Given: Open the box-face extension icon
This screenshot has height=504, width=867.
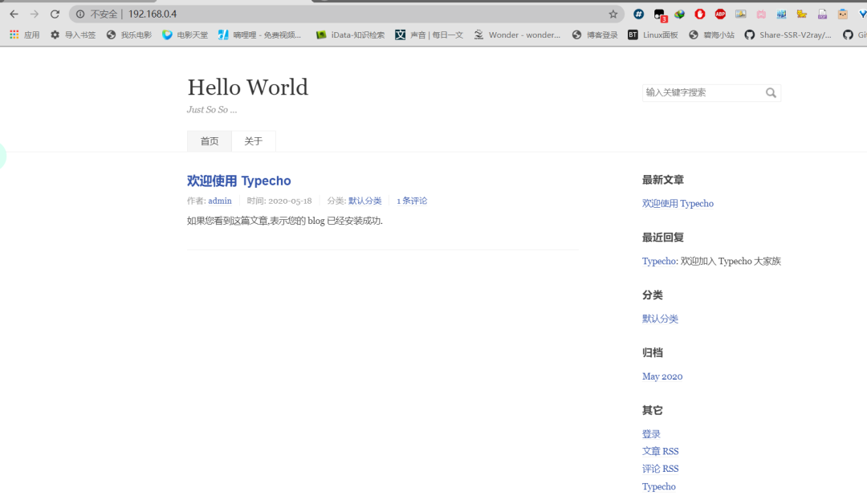Looking at the screenshot, I should click(x=843, y=14).
